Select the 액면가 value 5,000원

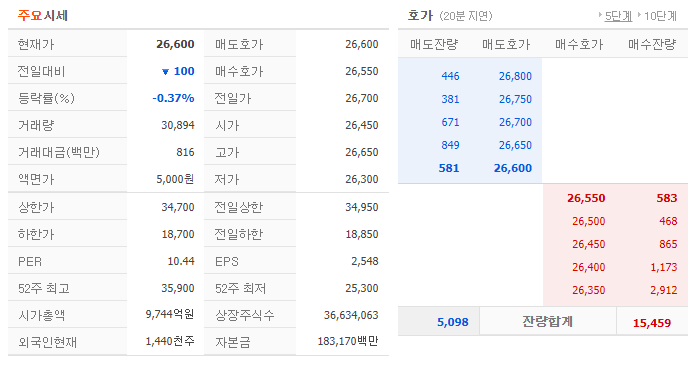click(175, 179)
